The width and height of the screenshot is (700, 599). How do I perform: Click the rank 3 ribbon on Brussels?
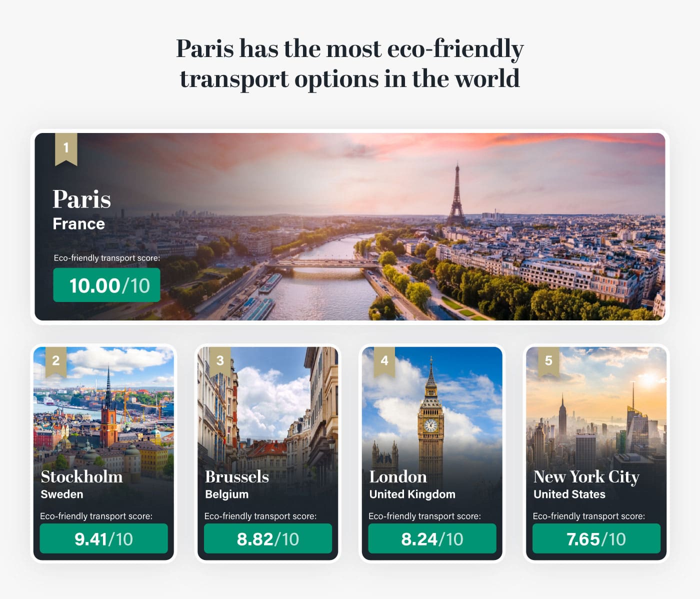tap(220, 360)
